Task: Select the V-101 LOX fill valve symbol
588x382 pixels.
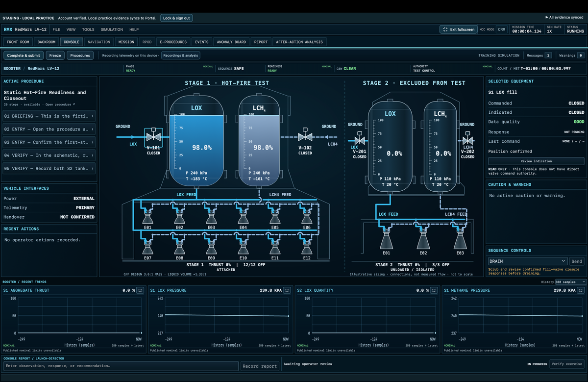Action: click(x=154, y=137)
